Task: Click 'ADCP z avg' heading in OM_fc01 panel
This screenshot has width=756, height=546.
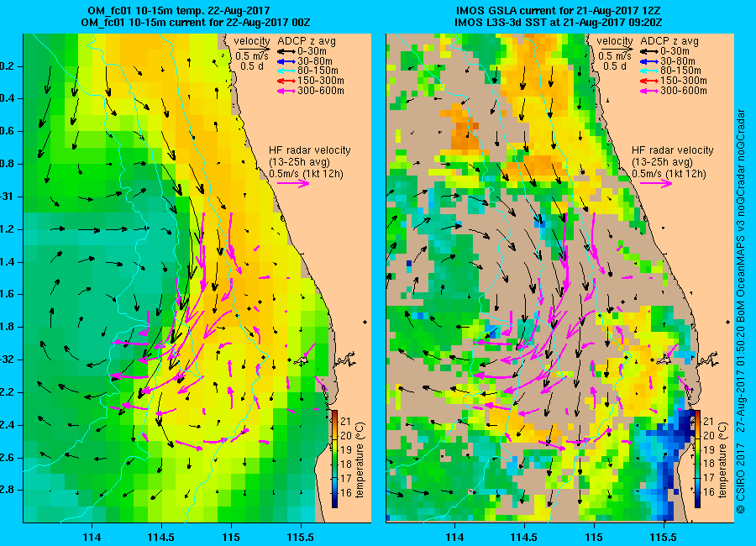Action: (307, 41)
